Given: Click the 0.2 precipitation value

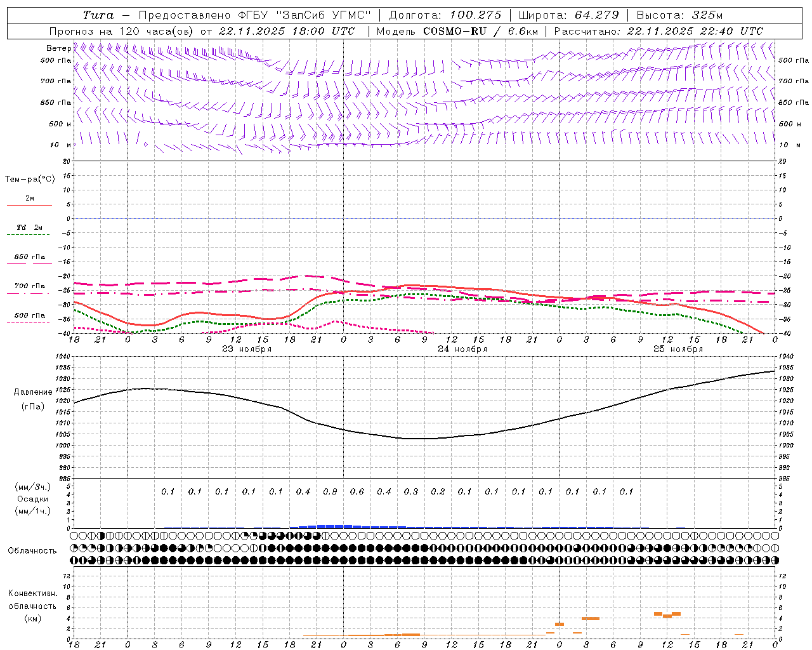Looking at the screenshot, I should click(x=438, y=492).
